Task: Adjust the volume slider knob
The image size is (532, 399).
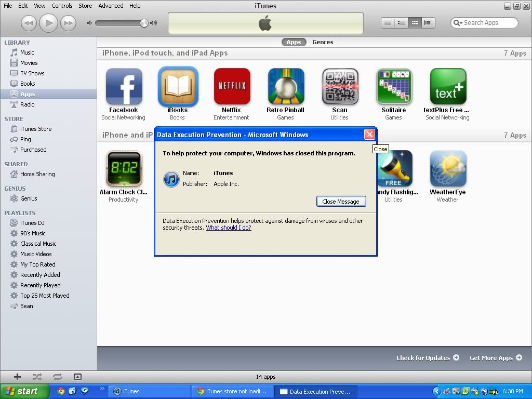Action: (144, 23)
